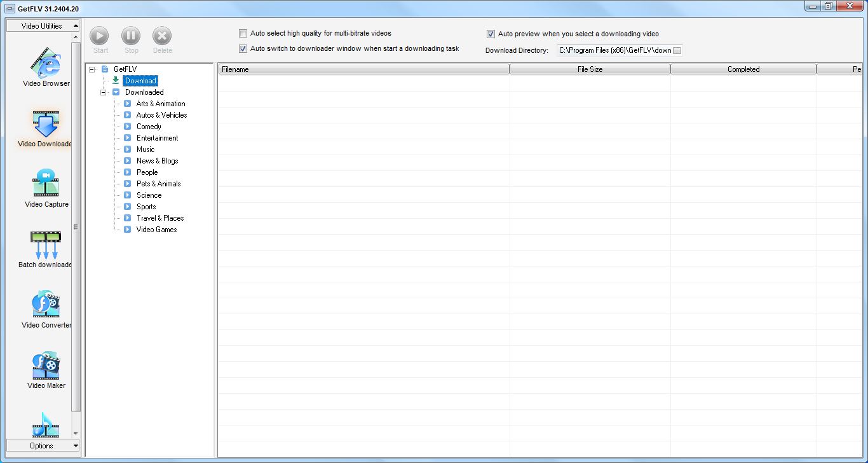The image size is (868, 463).
Task: Select the Arts & Animation category
Action: point(161,104)
